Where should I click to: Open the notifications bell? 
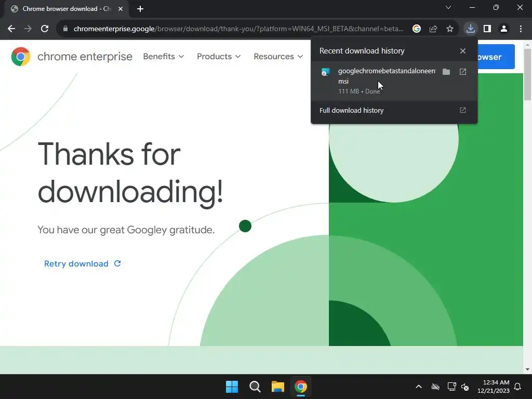click(517, 387)
